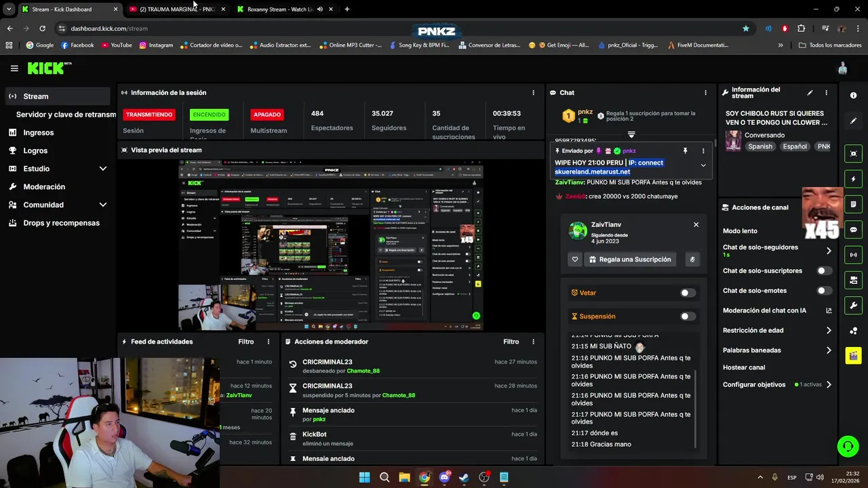Click the chat bubble sidebar icon

point(853,230)
